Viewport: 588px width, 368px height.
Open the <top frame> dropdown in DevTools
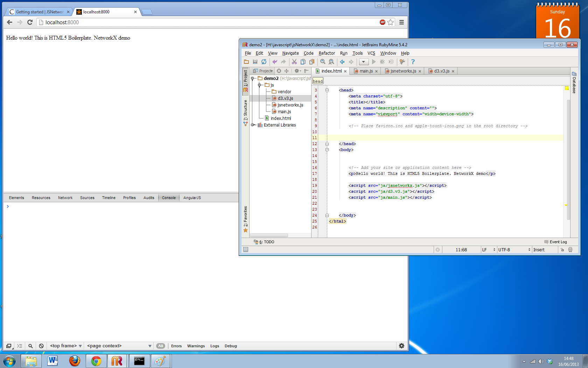coord(65,346)
